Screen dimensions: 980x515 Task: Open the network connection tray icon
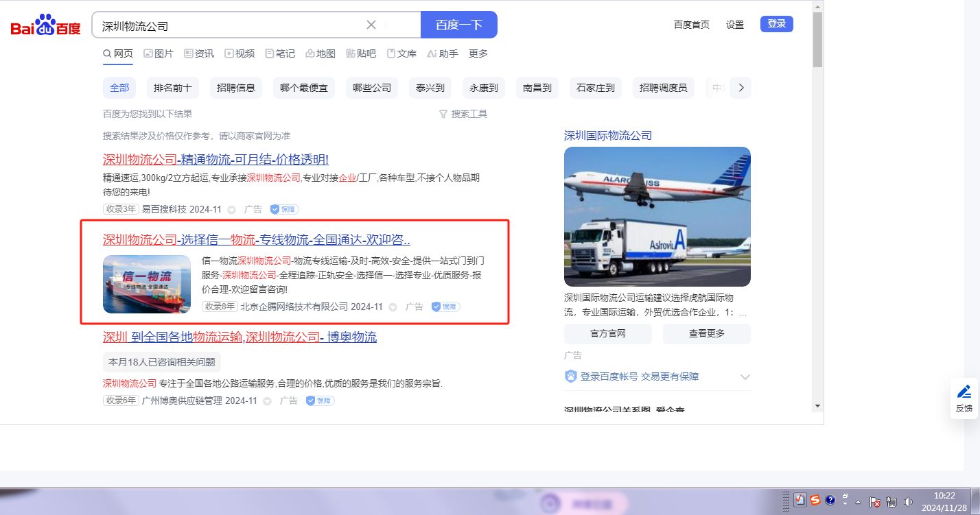[891, 502]
